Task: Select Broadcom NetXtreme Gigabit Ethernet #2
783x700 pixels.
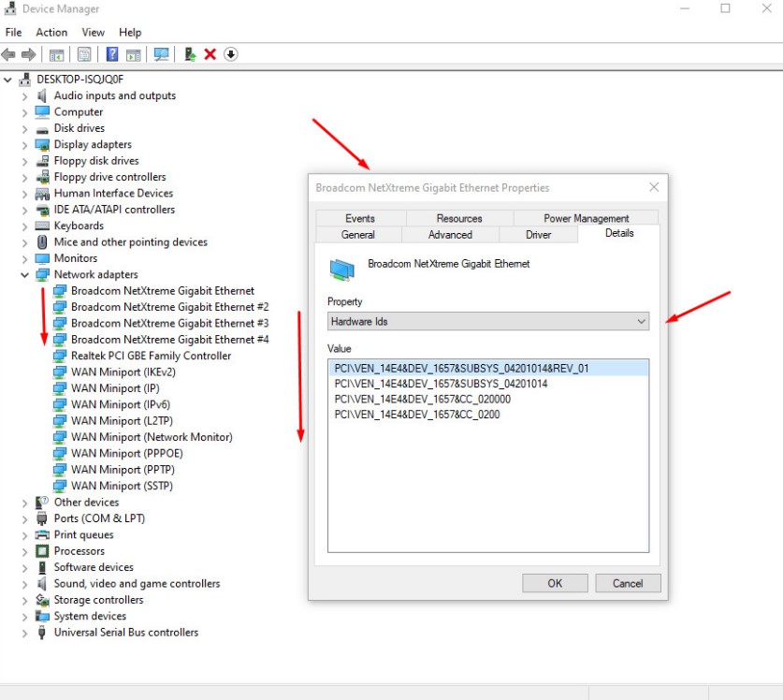Action: pos(169,307)
